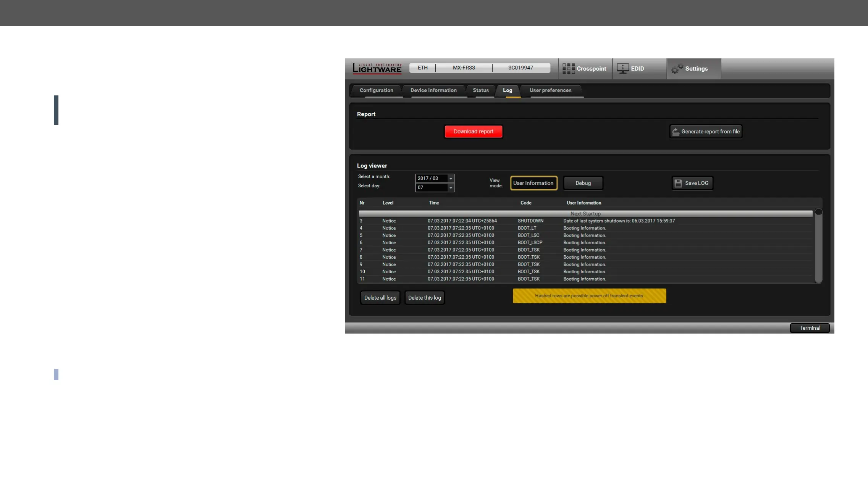
Task: Click the Generate report from file icon
Action: [x=676, y=132]
